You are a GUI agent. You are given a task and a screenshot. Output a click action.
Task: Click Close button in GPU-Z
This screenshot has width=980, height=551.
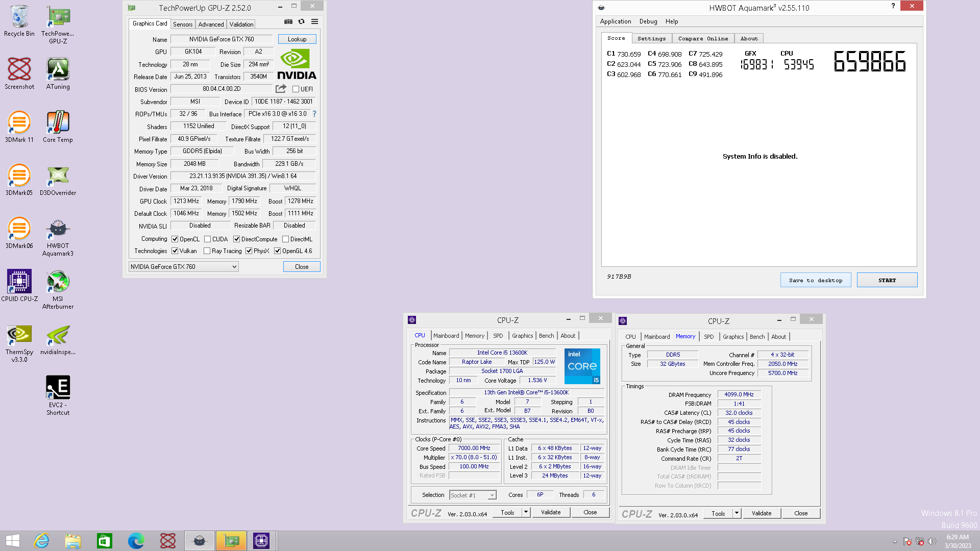coord(302,267)
